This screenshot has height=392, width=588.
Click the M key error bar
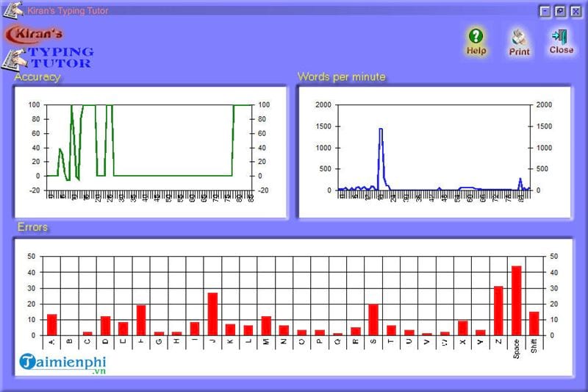click(x=266, y=326)
